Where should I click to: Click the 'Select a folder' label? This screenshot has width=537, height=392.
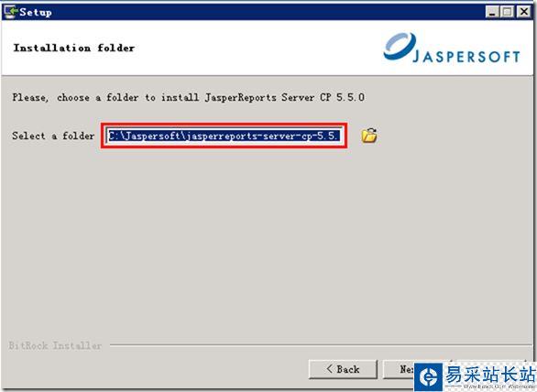(53, 136)
